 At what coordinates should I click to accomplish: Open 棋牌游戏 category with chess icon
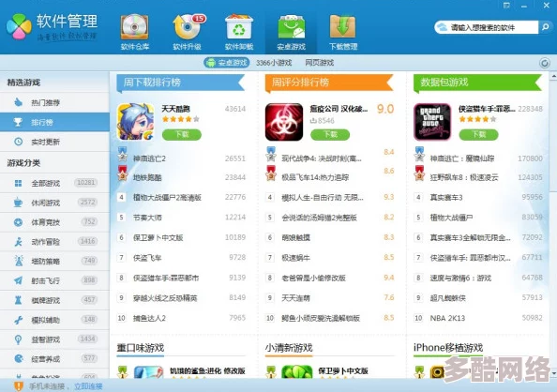click(x=54, y=300)
